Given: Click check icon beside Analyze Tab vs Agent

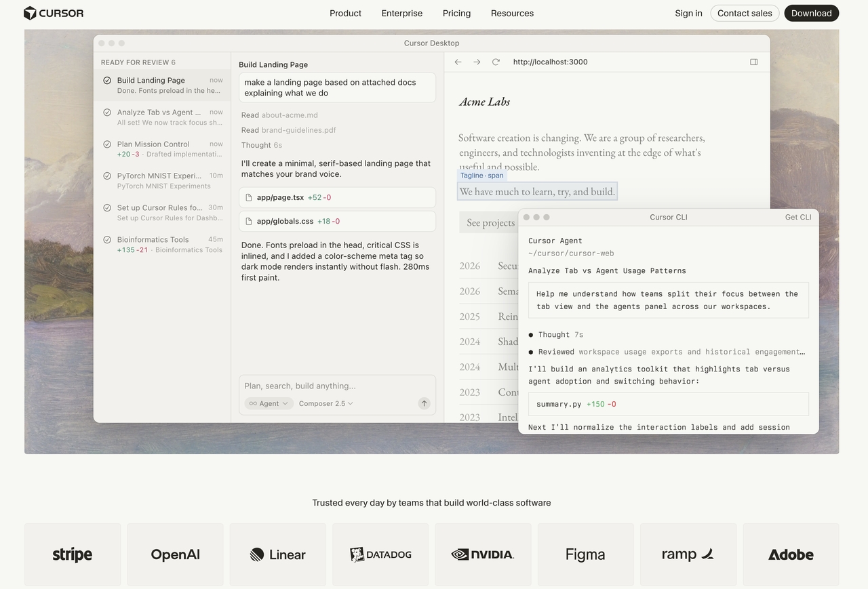Looking at the screenshot, I should click(x=107, y=113).
